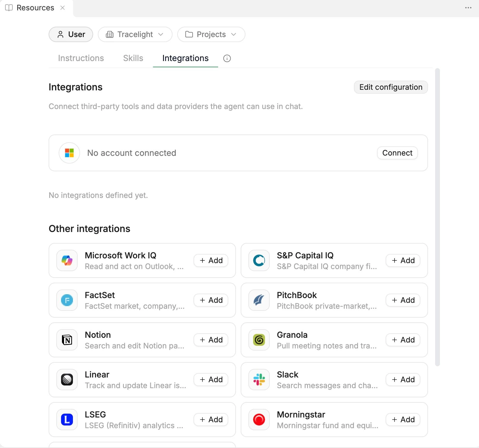This screenshot has height=448, width=479.
Task: Add the FactSet integration
Action: (x=211, y=300)
